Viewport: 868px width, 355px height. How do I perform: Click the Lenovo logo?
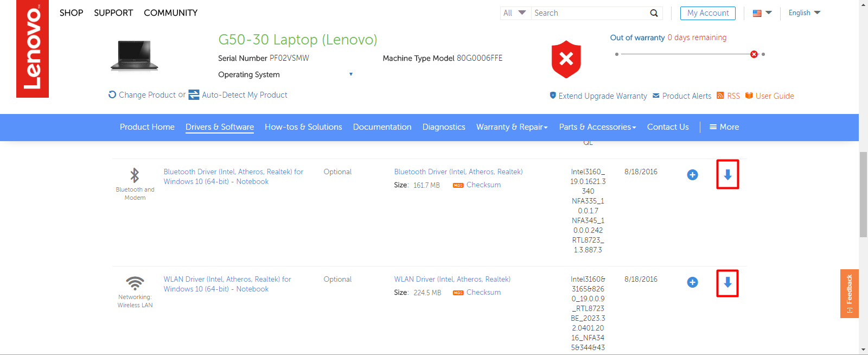(33, 49)
